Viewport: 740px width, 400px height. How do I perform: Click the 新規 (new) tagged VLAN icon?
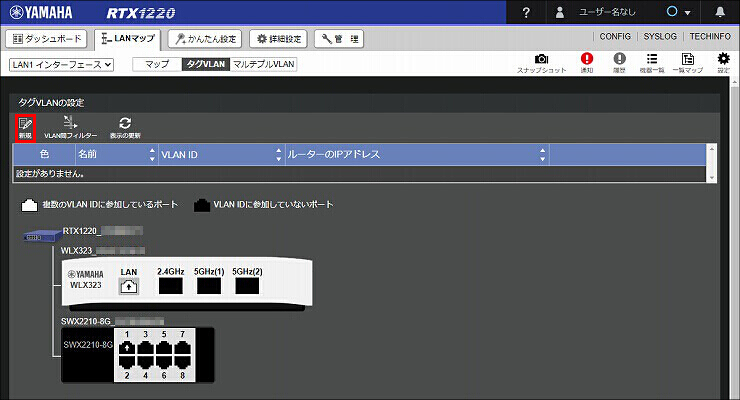pyautogui.click(x=25, y=128)
